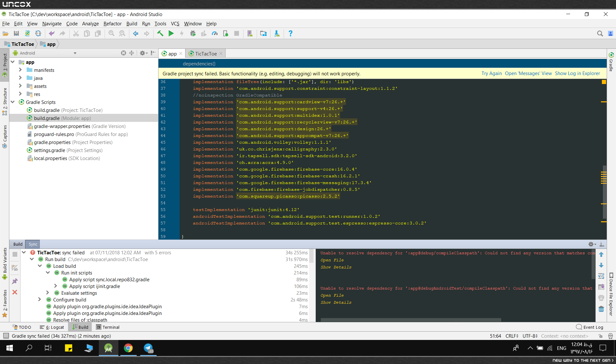616x364 pixels.
Task: Click the Undo arrow icon
Action: [x=52, y=34]
